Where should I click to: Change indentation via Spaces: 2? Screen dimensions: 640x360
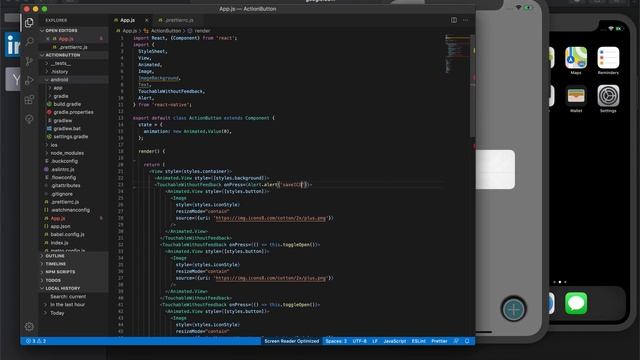[x=336, y=341]
